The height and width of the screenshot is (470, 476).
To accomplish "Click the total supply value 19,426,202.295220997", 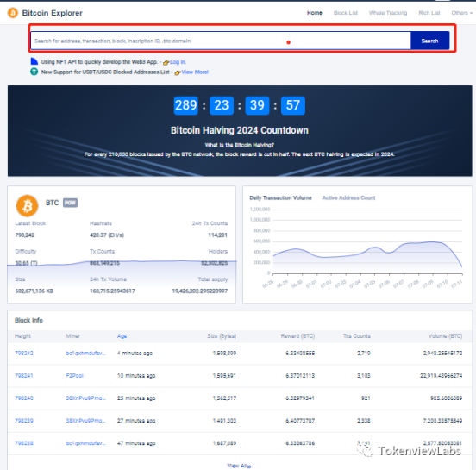I will pyautogui.click(x=200, y=291).
